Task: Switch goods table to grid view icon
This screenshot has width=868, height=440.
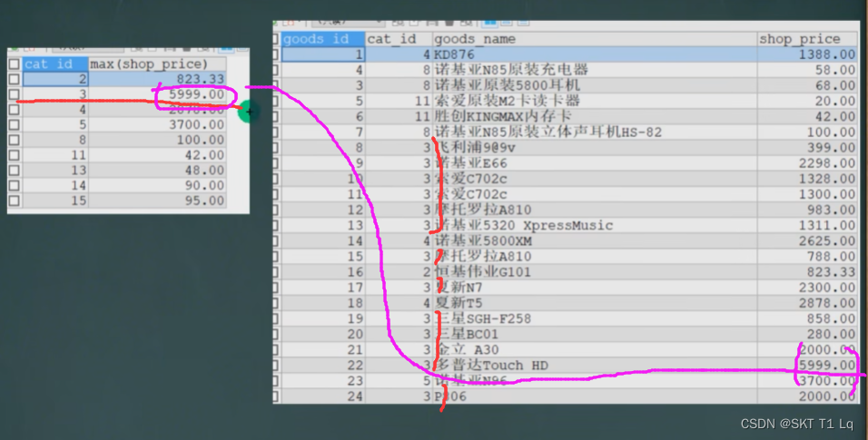Action: pyautogui.click(x=489, y=23)
